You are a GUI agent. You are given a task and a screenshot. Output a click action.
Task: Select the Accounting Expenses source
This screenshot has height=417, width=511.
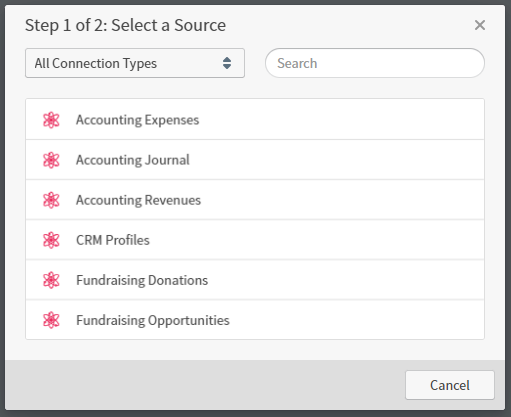click(255, 119)
